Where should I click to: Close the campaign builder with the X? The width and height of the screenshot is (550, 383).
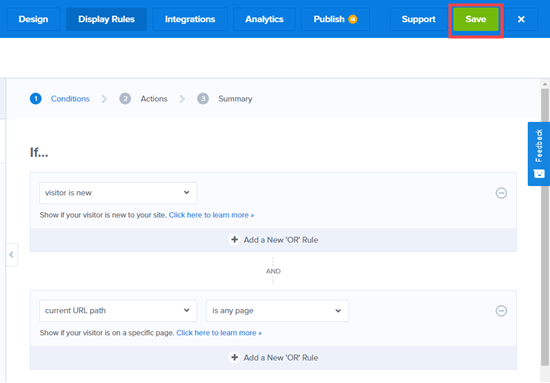(521, 19)
